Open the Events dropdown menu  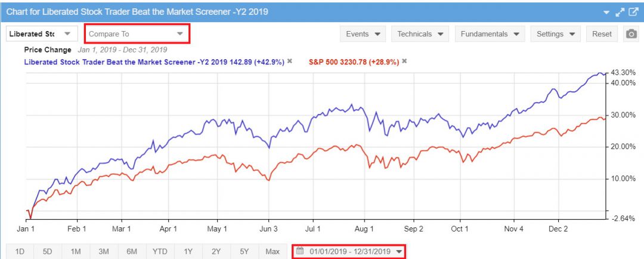pyautogui.click(x=363, y=34)
